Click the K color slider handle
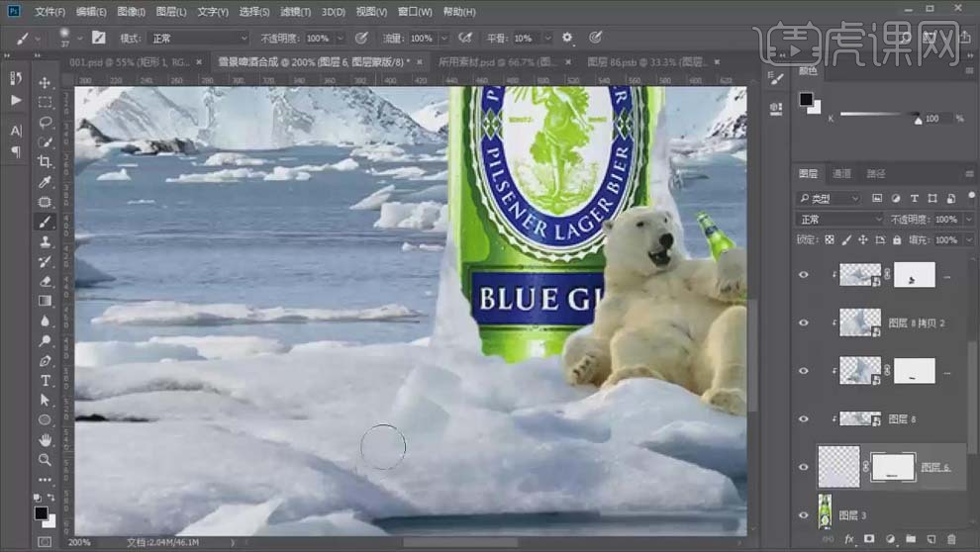This screenshot has height=552, width=980. click(919, 120)
